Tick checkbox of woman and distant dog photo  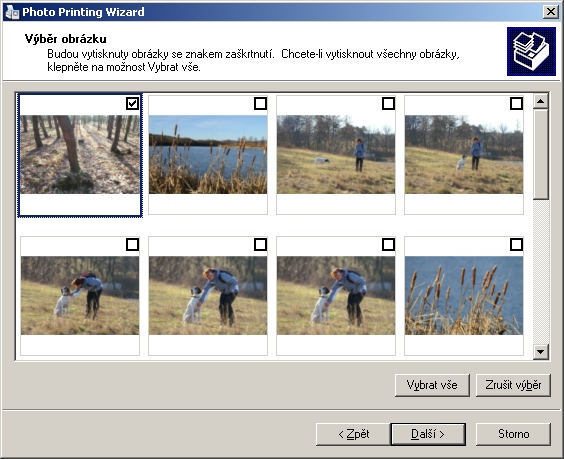pyautogui.click(x=388, y=104)
